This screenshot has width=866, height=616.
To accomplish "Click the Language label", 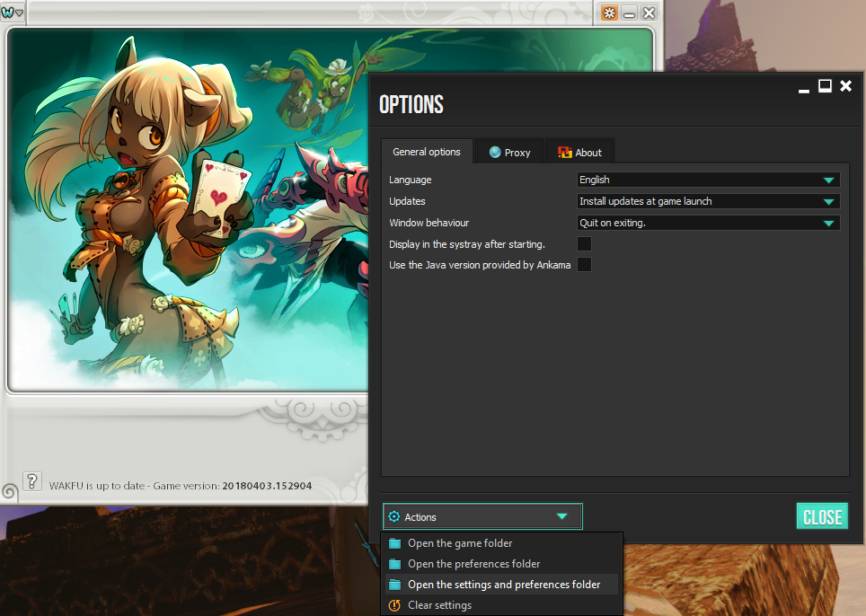I will 411,180.
